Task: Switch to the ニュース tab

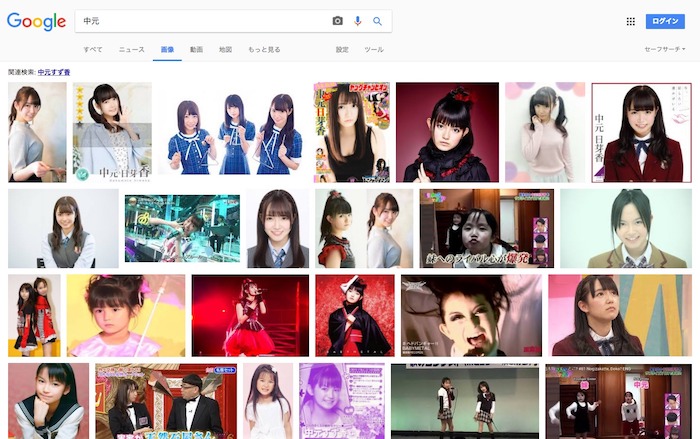Action: click(x=131, y=49)
